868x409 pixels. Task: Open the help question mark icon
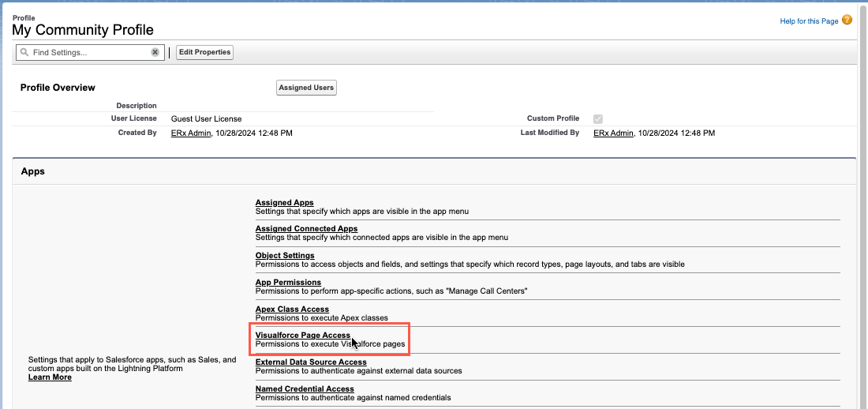click(847, 20)
